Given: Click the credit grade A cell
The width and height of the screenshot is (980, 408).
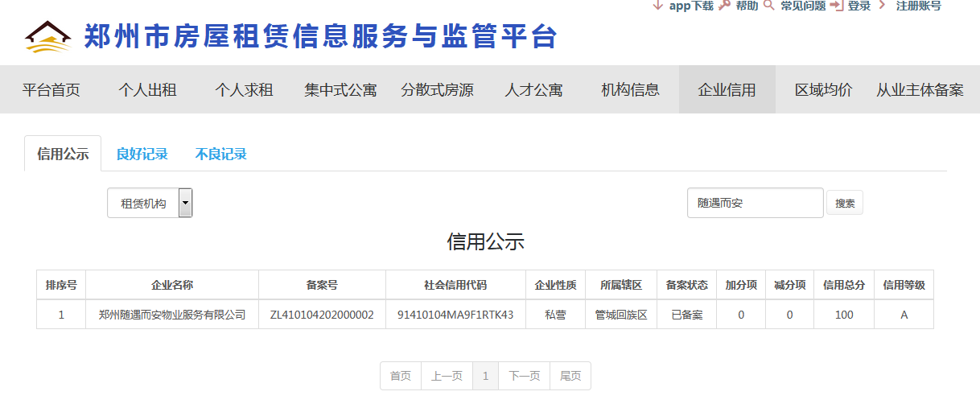Looking at the screenshot, I should (x=904, y=315).
